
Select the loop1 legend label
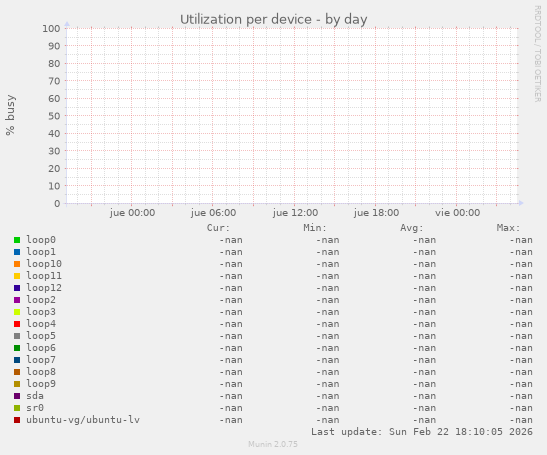pos(41,252)
